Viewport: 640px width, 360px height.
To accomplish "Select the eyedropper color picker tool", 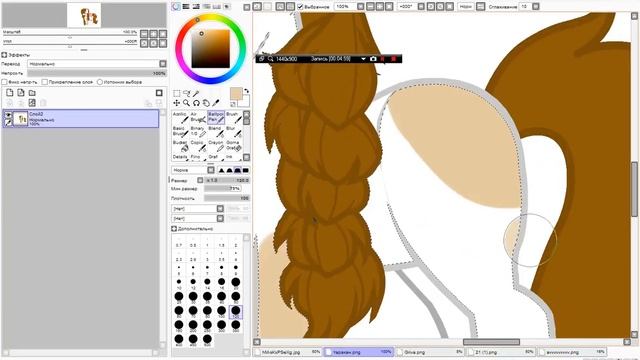I will point(216,103).
